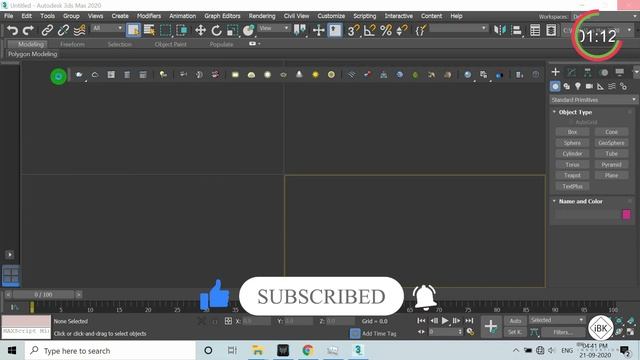
Task: Open the Customize menu
Action: (x=331, y=16)
